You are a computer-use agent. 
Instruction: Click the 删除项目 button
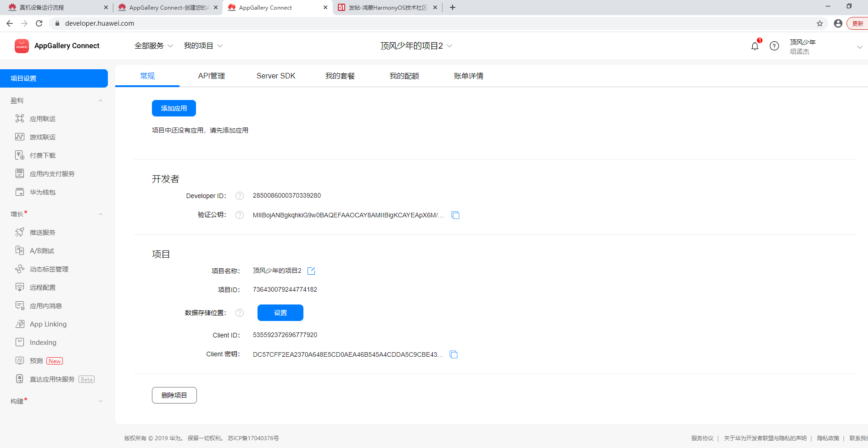click(174, 395)
